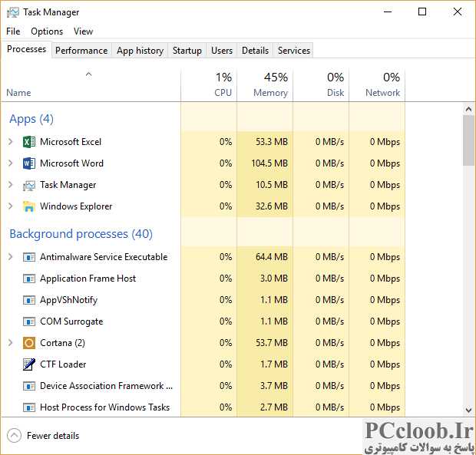Click the 53.7 MB Cortana memory value
This screenshot has height=455, width=476.
point(271,343)
